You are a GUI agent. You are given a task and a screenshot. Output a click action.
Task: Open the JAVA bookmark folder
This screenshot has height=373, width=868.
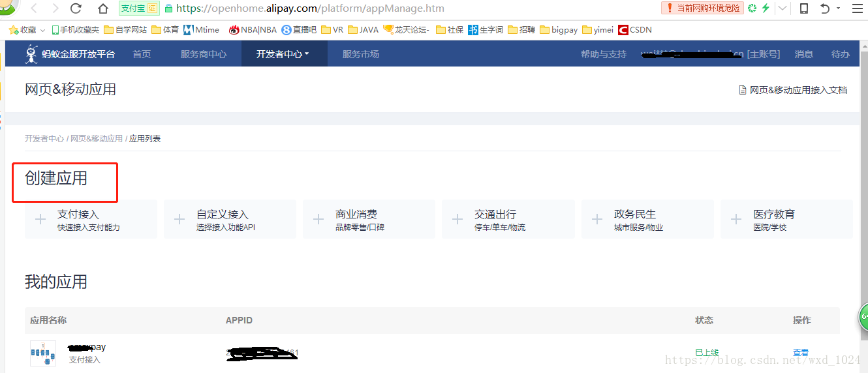364,30
